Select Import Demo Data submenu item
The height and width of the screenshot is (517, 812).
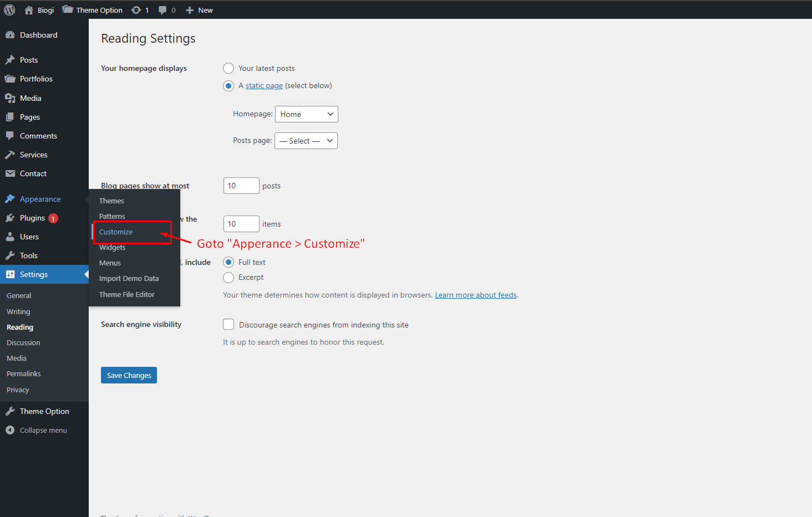(129, 278)
